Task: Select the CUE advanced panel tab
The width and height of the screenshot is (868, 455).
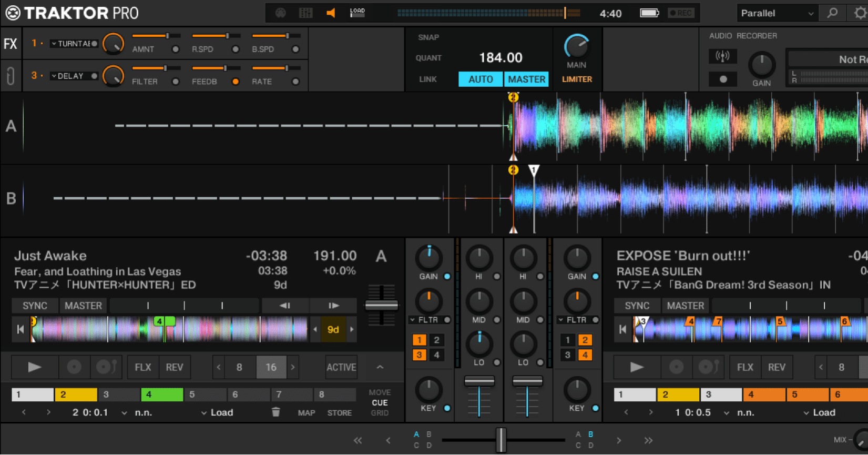Action: (380, 402)
